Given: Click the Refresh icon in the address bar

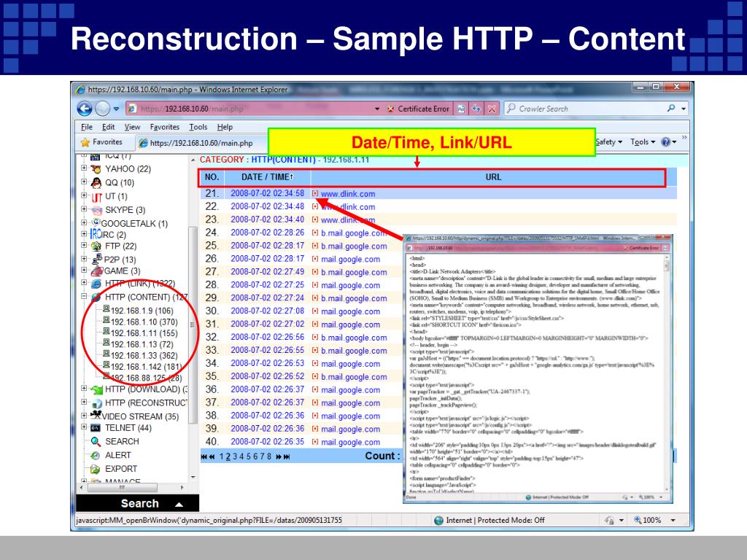Looking at the screenshot, I should point(476,109).
